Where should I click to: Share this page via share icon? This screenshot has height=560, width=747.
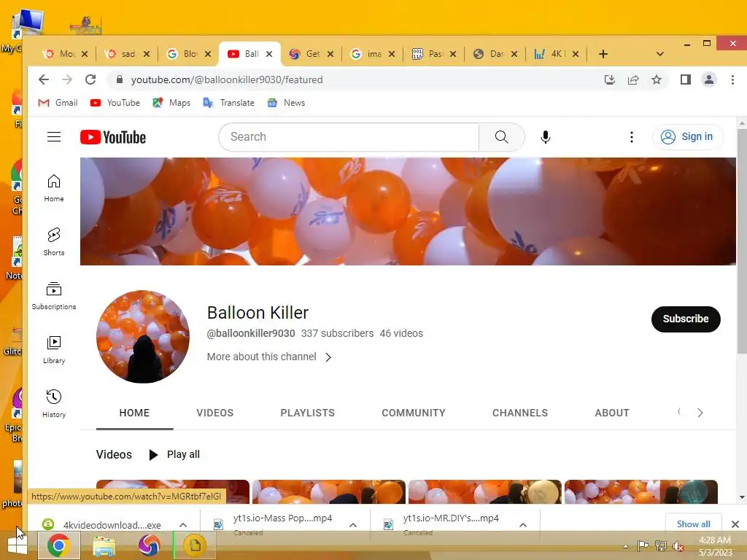tap(633, 79)
